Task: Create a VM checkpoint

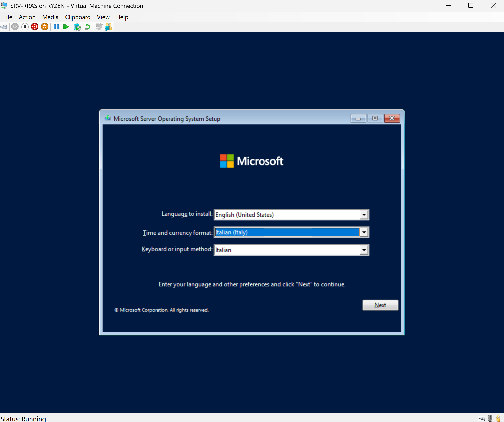Action: click(x=77, y=27)
